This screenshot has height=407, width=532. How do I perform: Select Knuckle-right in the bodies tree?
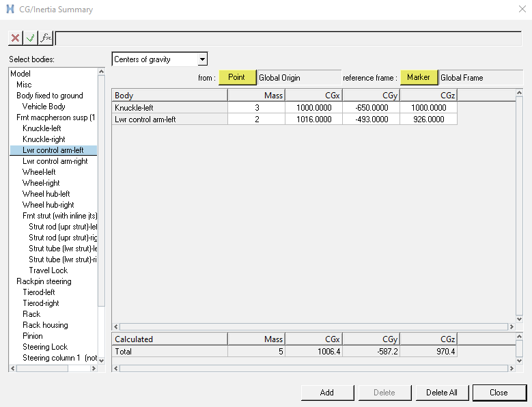click(44, 139)
